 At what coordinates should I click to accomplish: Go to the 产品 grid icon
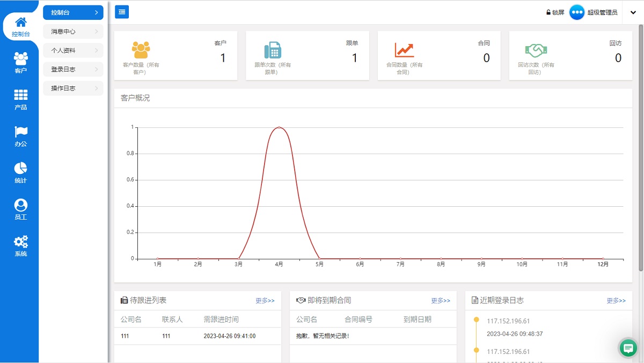tap(20, 99)
